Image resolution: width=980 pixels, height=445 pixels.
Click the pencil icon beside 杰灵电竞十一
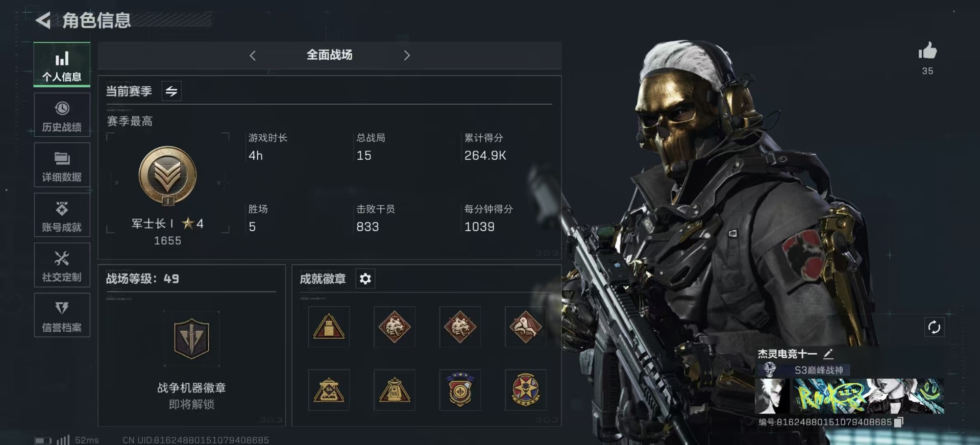[828, 354]
